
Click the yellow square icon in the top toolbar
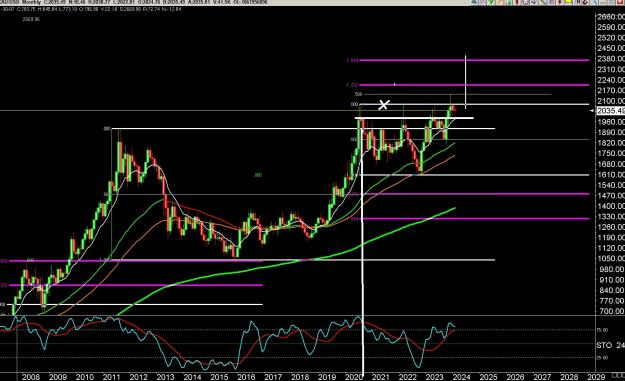pyautogui.click(x=568, y=2)
